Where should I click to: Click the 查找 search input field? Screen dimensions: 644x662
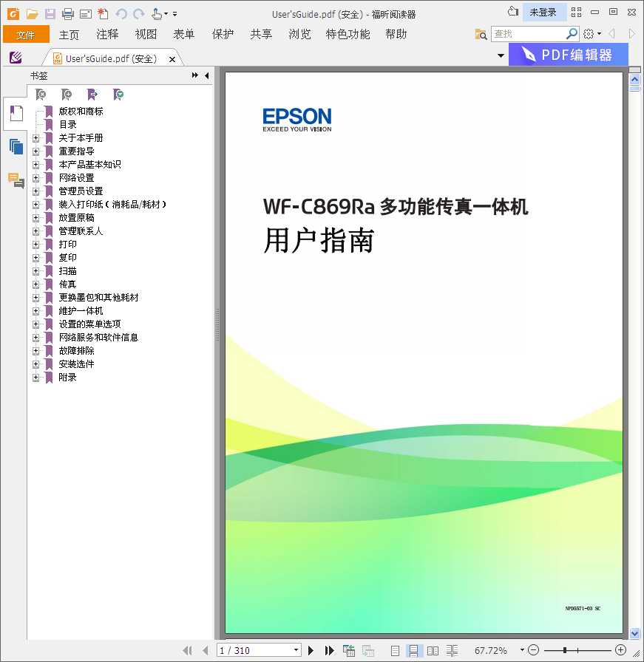pyautogui.click(x=528, y=34)
